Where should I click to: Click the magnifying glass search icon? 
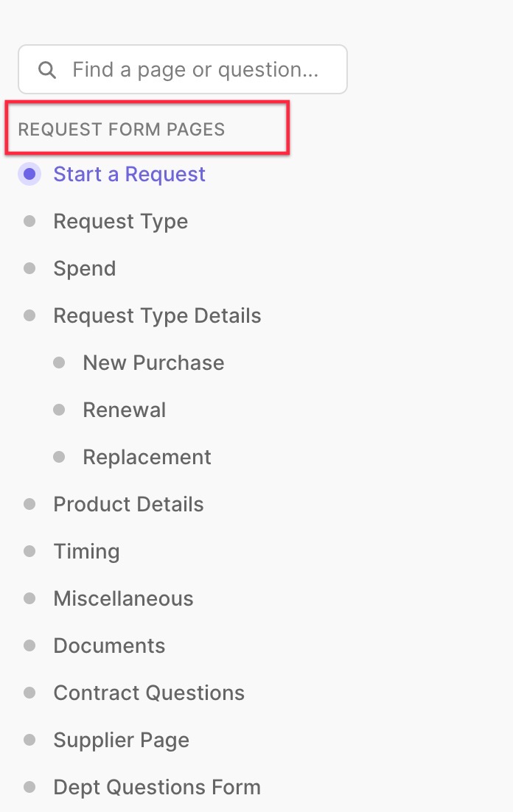tap(47, 69)
